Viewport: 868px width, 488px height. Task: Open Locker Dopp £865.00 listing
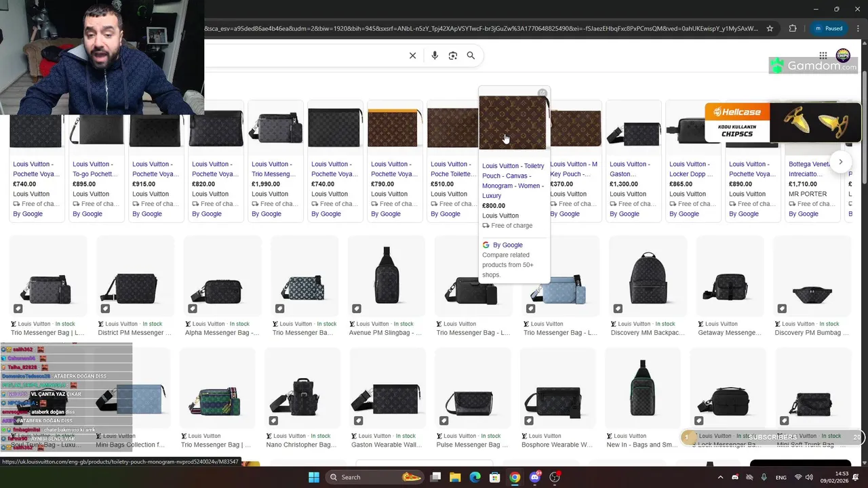click(x=693, y=161)
